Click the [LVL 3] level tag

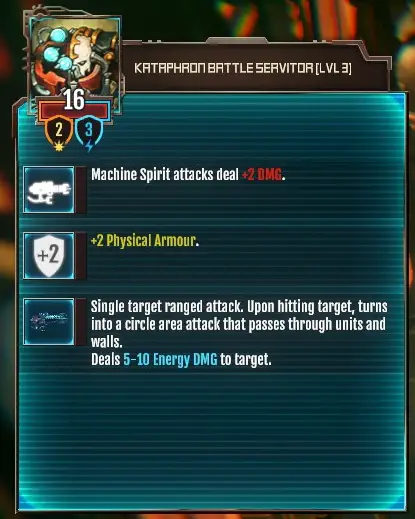pyautogui.click(x=333, y=68)
